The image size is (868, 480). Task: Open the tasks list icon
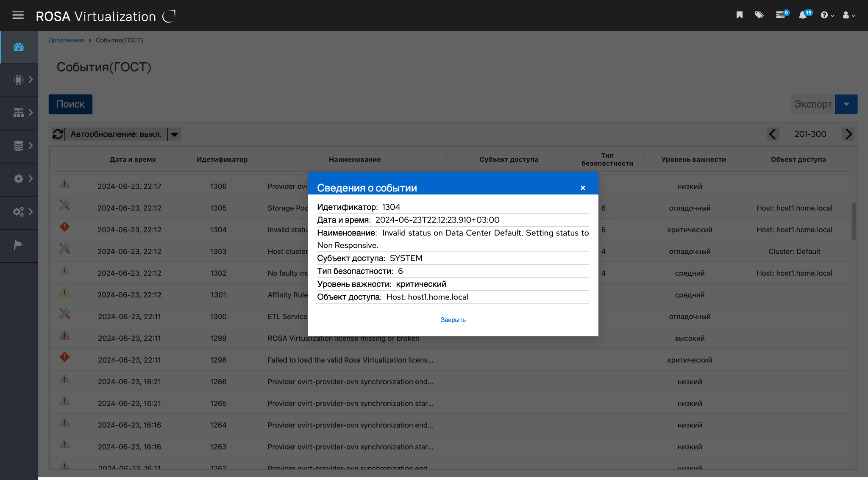click(x=780, y=15)
